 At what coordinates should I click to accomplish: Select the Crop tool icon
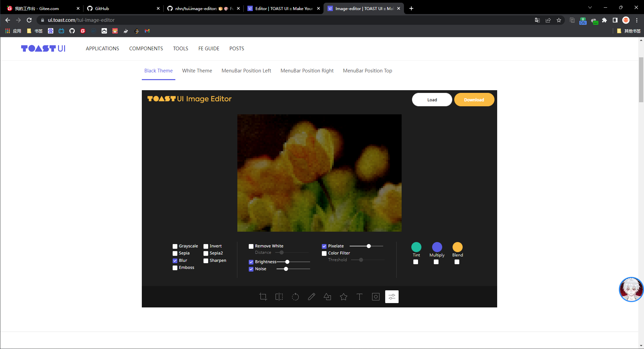coord(263,297)
